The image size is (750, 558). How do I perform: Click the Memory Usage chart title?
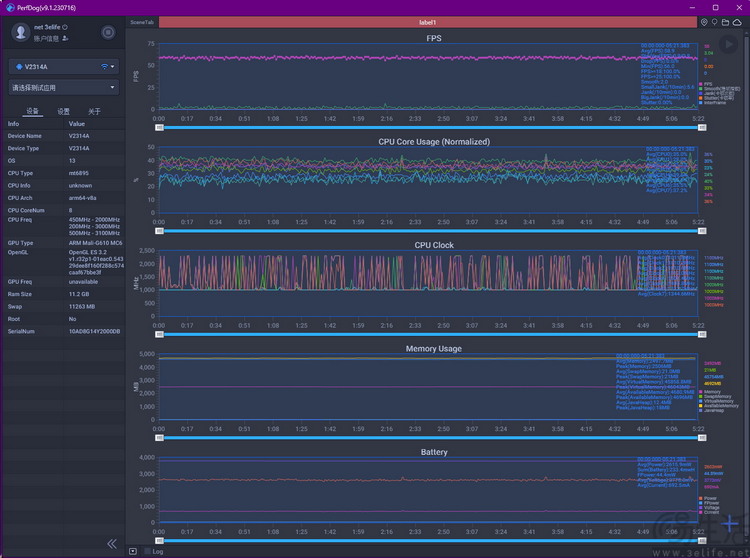[x=434, y=349]
